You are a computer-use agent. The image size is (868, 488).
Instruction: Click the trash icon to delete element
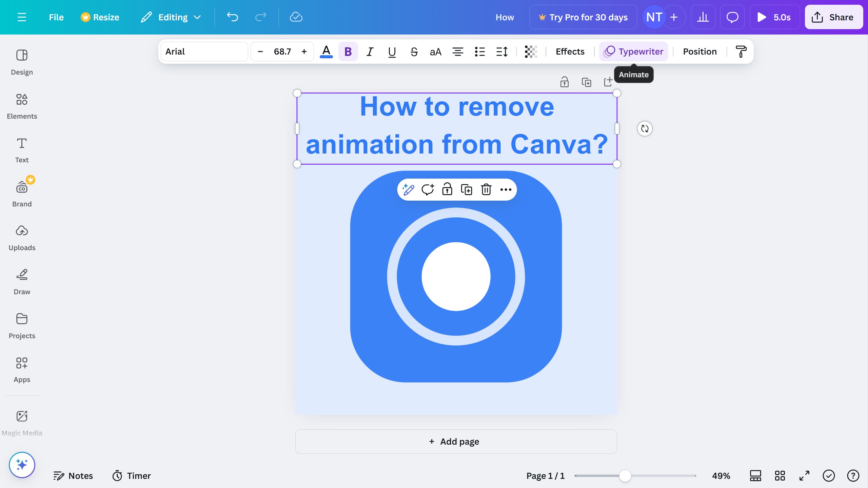coord(486,189)
